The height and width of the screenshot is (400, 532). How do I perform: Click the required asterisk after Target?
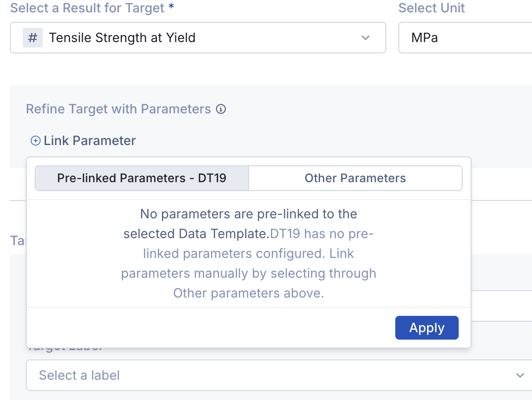click(171, 6)
